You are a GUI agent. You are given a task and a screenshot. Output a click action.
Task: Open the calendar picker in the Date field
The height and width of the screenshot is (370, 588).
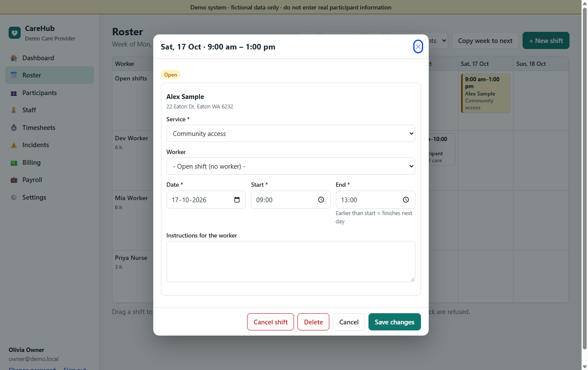pos(237,200)
